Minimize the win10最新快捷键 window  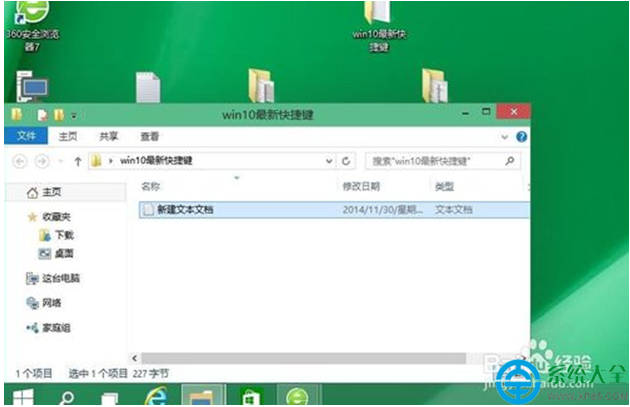coord(466,113)
